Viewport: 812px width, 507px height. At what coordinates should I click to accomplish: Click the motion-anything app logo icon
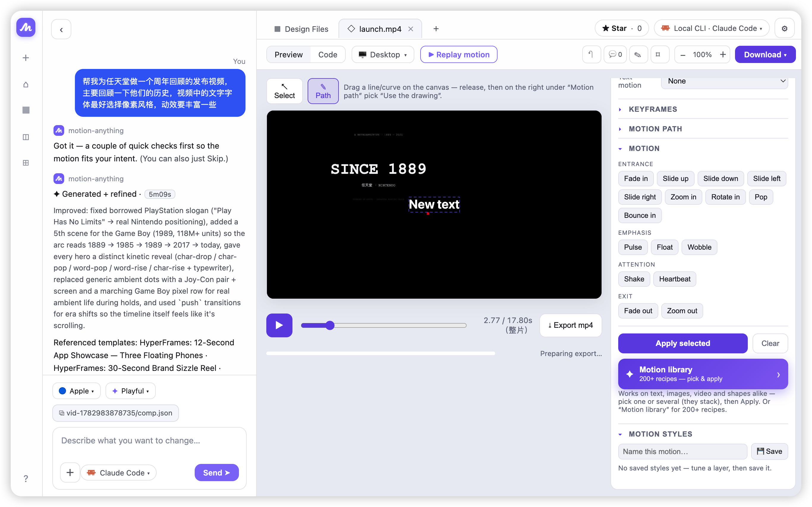26,28
